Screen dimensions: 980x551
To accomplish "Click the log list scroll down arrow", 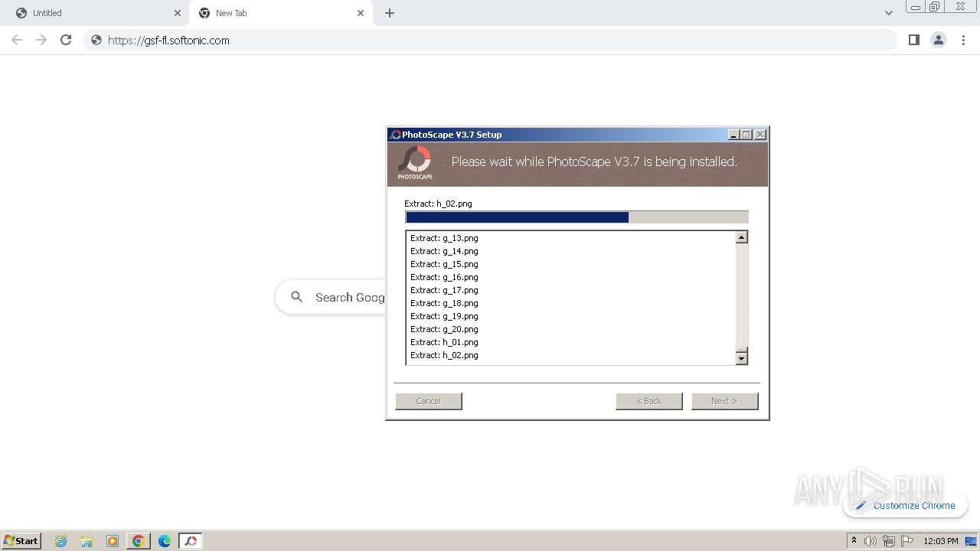I will click(x=741, y=357).
